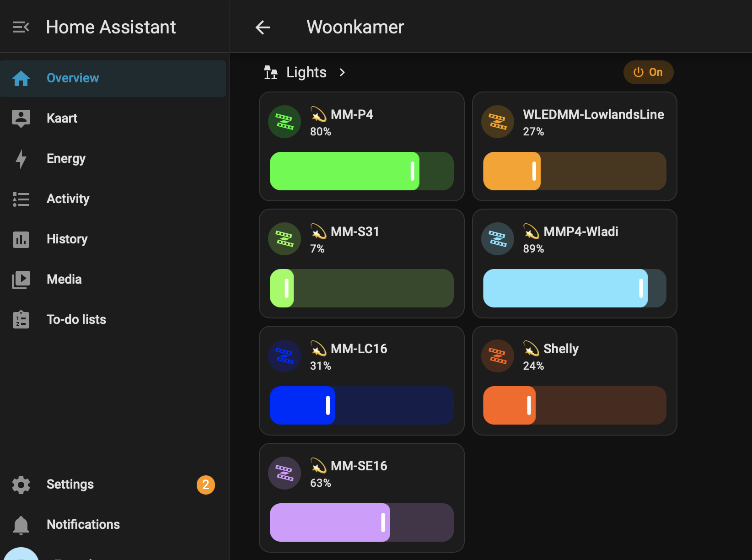Open the Overview menu item
The height and width of the screenshot is (560, 752).
[x=113, y=78]
